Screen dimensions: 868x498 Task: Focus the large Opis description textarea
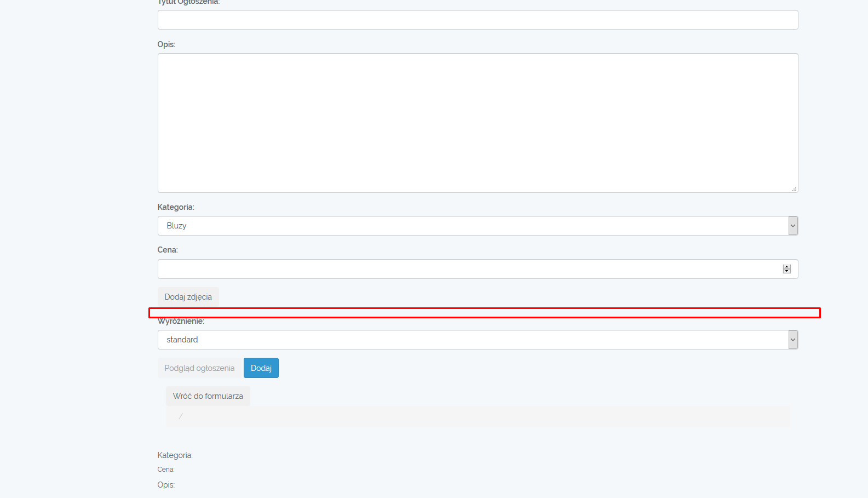click(x=478, y=123)
